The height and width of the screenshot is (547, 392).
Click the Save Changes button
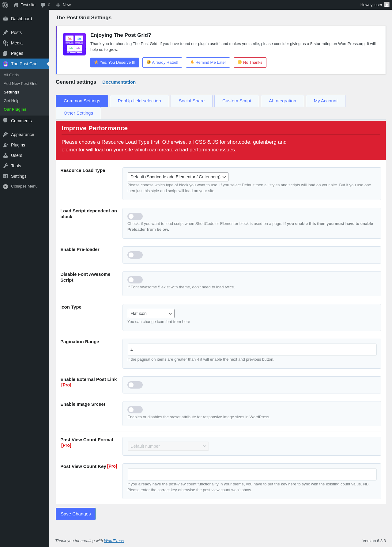point(76,514)
